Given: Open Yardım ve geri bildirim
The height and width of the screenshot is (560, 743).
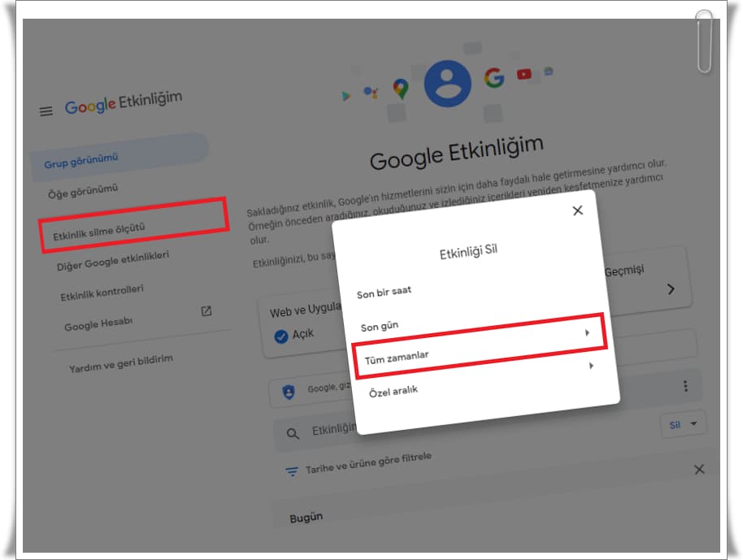Looking at the screenshot, I should point(121,363).
